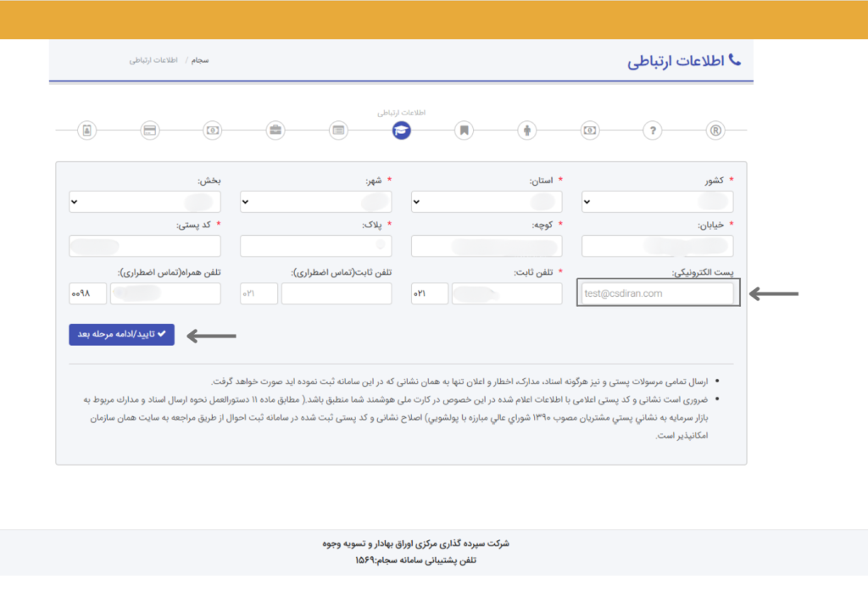Click the پست الکترونیکی email field

point(658,293)
